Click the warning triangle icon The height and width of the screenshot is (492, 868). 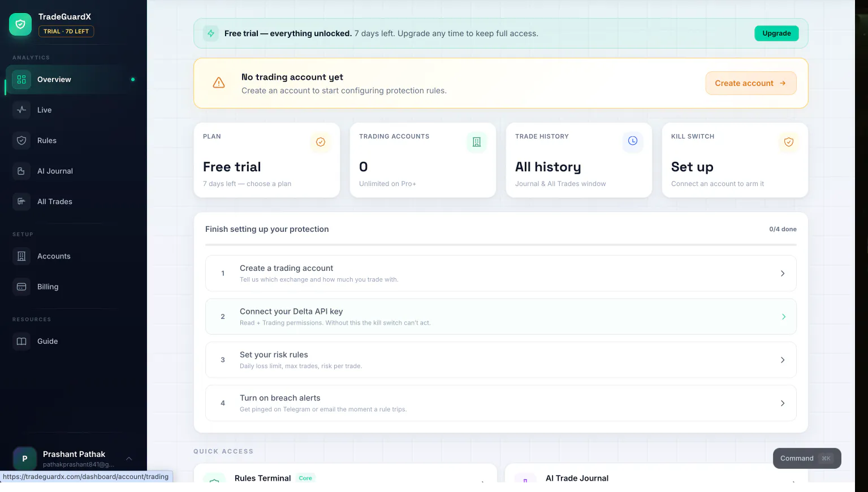click(219, 83)
